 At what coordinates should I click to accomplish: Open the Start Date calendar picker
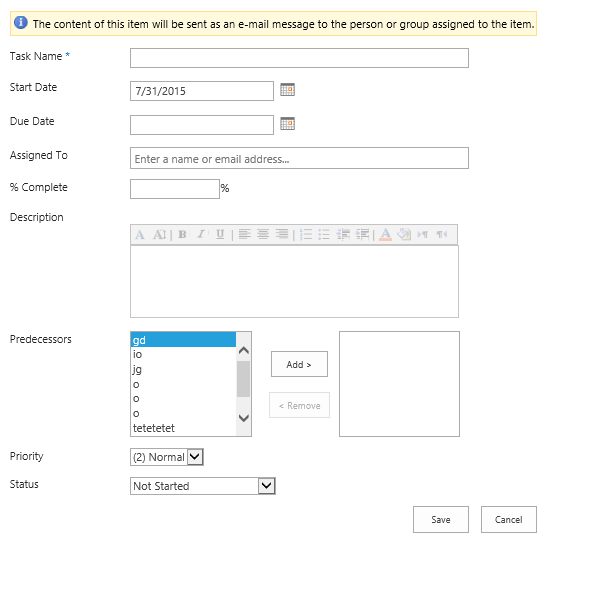pyautogui.click(x=287, y=90)
